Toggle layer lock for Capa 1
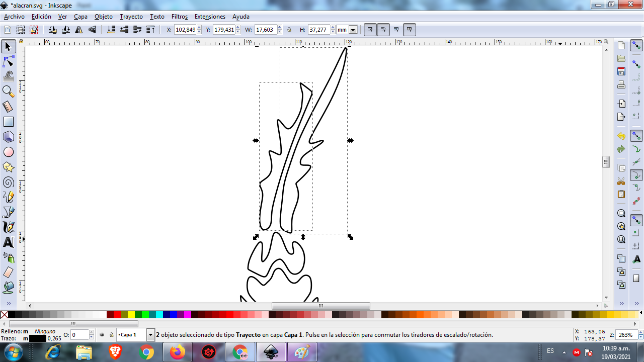 tap(111, 334)
